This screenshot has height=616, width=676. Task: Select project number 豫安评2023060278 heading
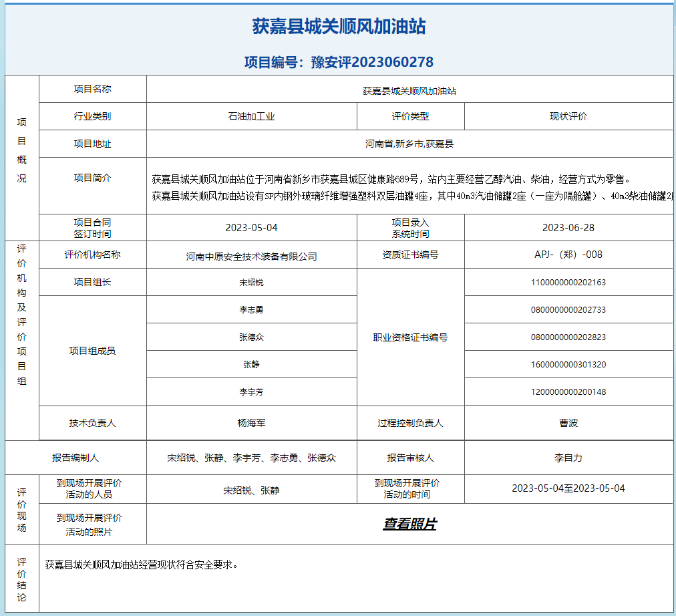(339, 62)
